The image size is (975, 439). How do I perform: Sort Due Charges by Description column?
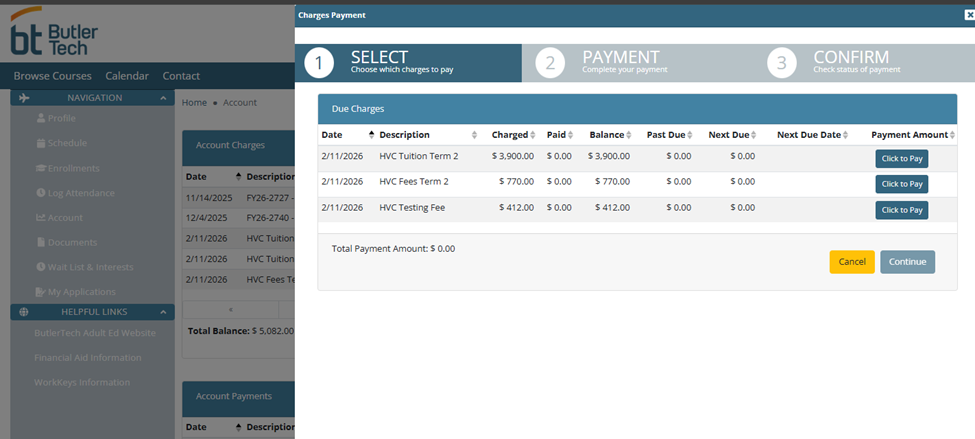coord(474,135)
